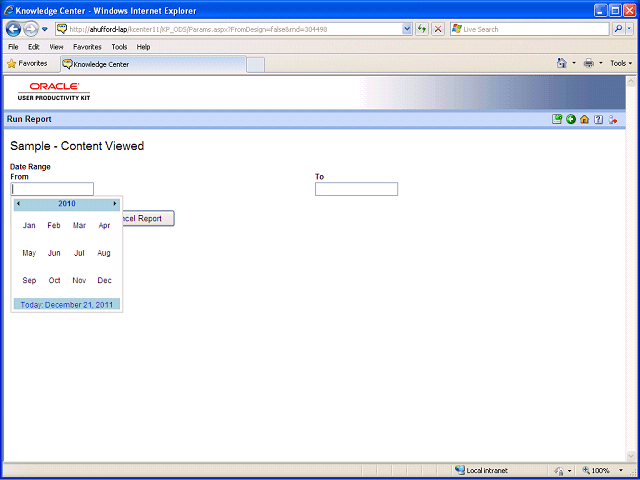Click the browser Back button

pos(13,29)
